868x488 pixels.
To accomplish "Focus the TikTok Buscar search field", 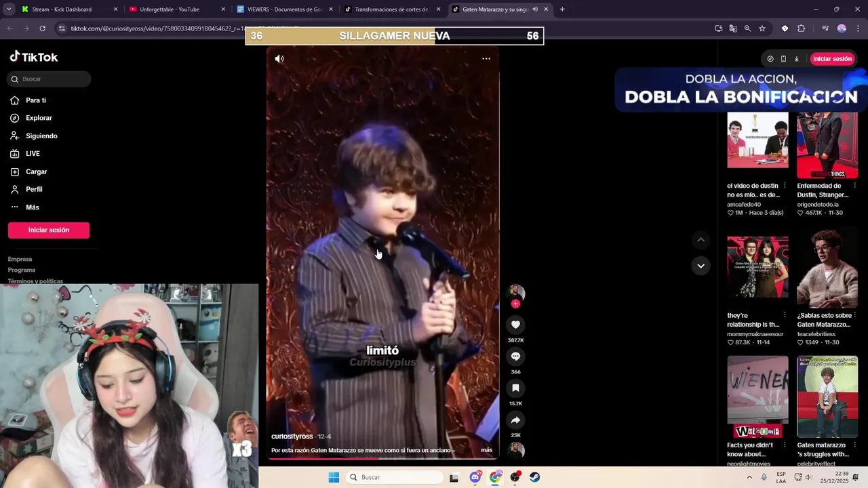I will (50, 79).
